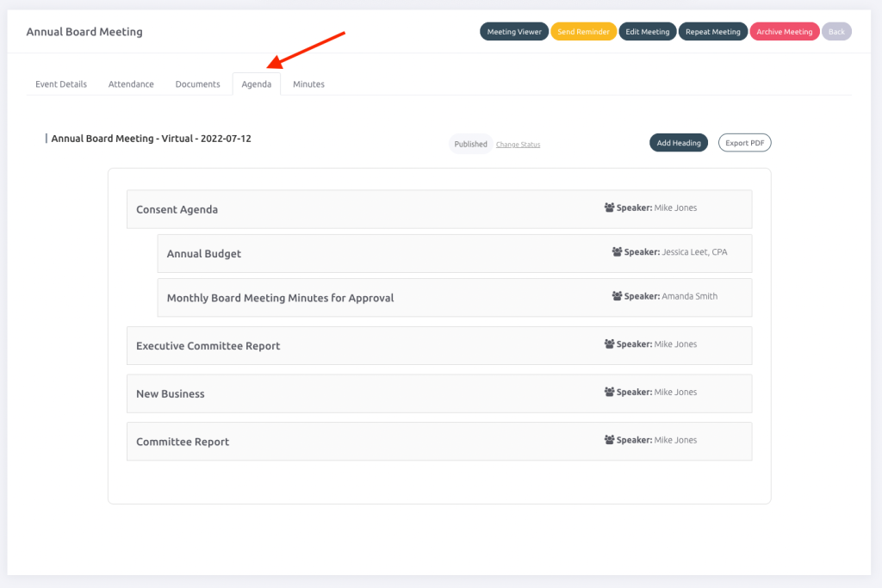Click Mike Jones in New Business row
Screen dimensions: 882x588
(x=675, y=392)
